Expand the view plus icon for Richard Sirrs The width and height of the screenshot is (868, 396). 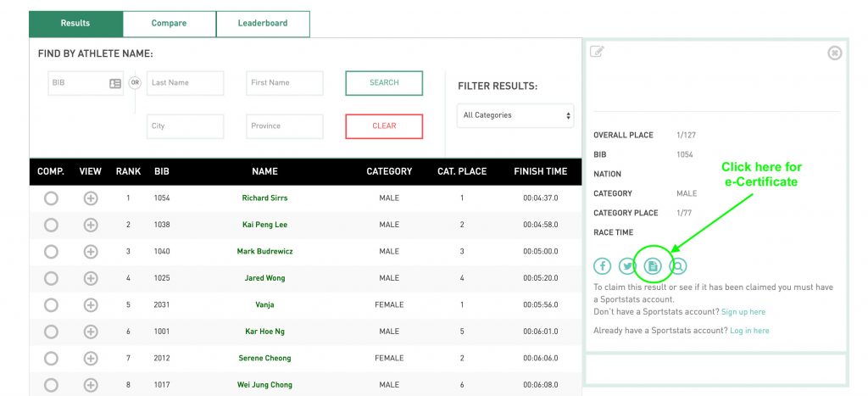click(x=91, y=198)
